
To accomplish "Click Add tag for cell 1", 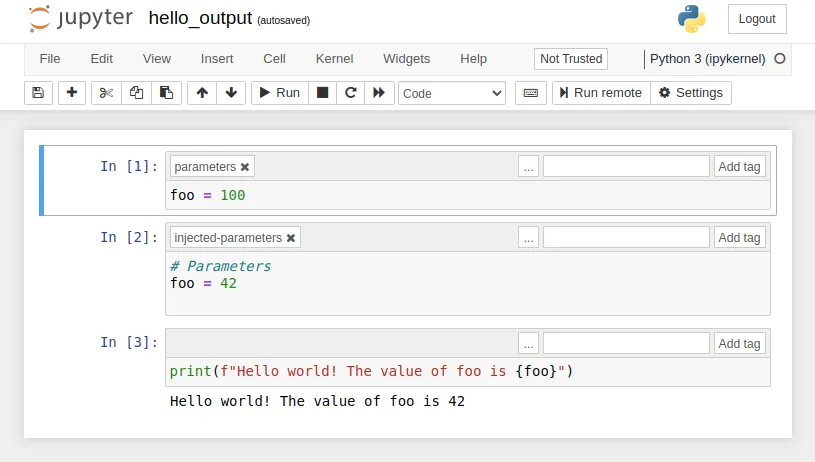I will click(740, 167).
